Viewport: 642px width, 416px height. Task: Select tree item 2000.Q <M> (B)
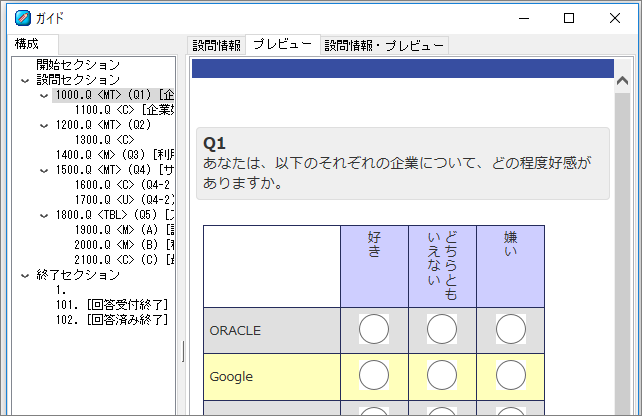124,245
